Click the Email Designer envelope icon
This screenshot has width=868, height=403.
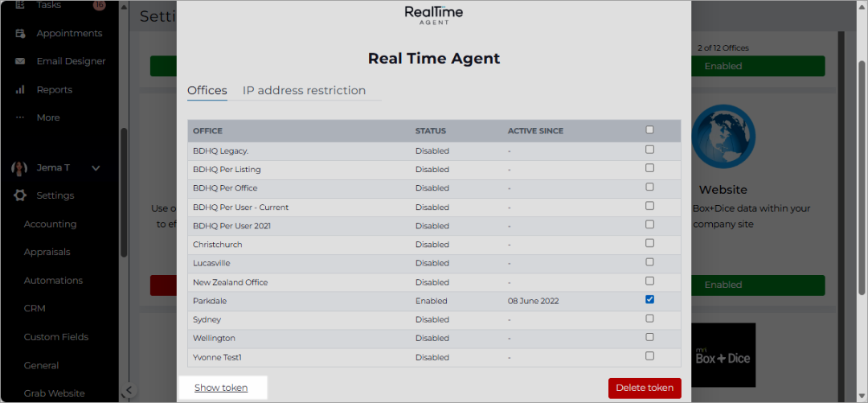pos(20,61)
